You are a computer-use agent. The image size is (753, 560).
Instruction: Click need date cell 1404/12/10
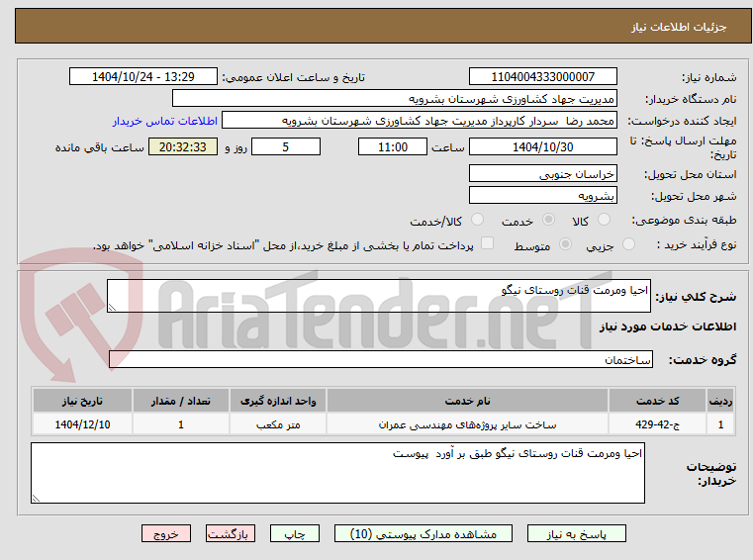tap(82, 424)
